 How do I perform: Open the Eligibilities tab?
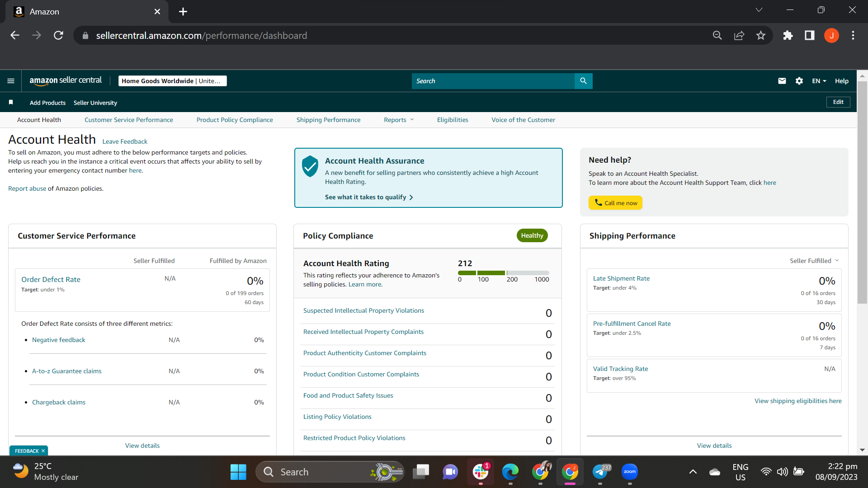coord(453,120)
